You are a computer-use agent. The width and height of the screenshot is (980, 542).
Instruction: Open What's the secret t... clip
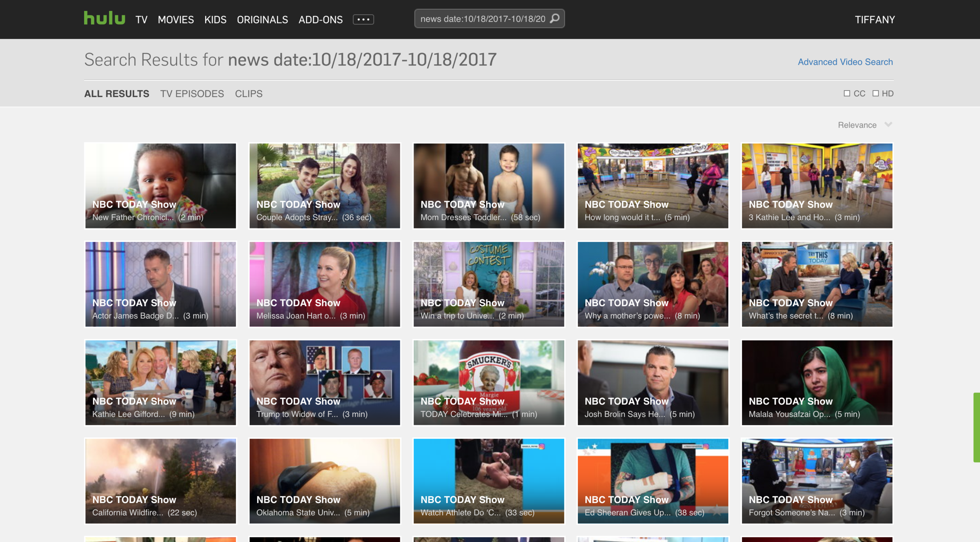click(817, 284)
